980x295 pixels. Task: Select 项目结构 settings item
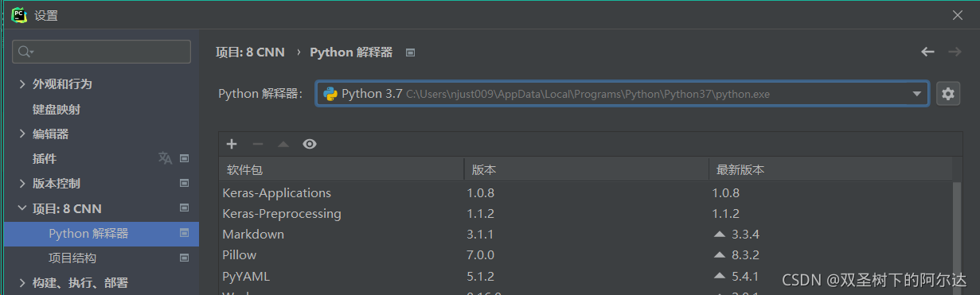72,258
